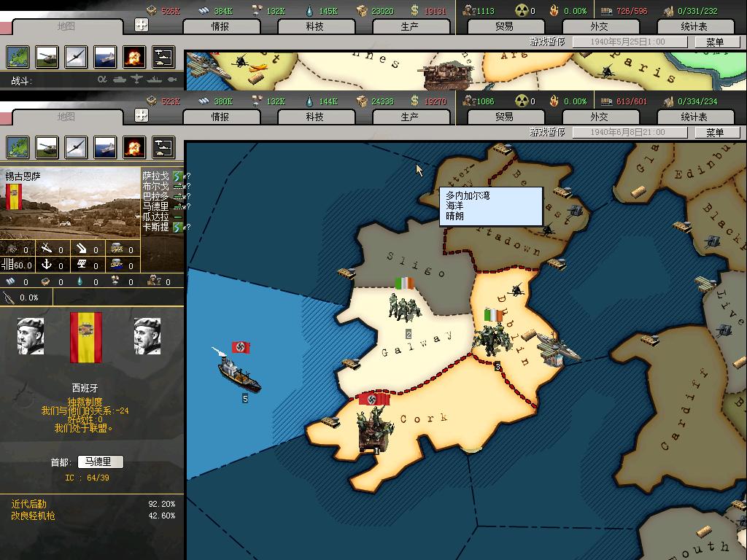Open the 情报 tab in the upper game view
This screenshot has height=560, width=747.
click(x=220, y=27)
